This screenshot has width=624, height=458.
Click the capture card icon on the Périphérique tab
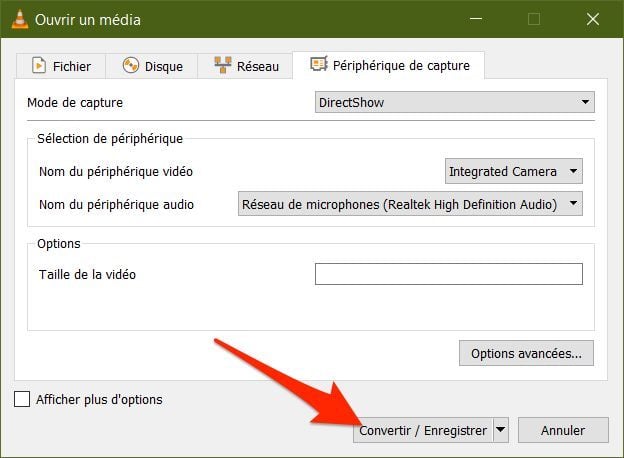pos(319,64)
